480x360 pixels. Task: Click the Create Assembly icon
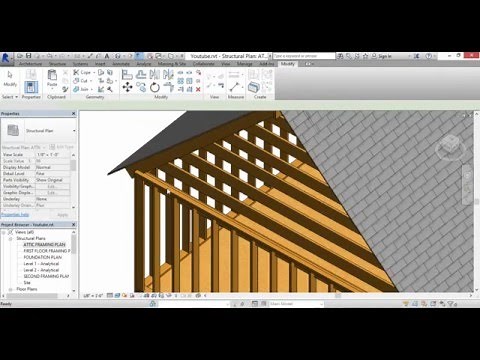pos(253,87)
